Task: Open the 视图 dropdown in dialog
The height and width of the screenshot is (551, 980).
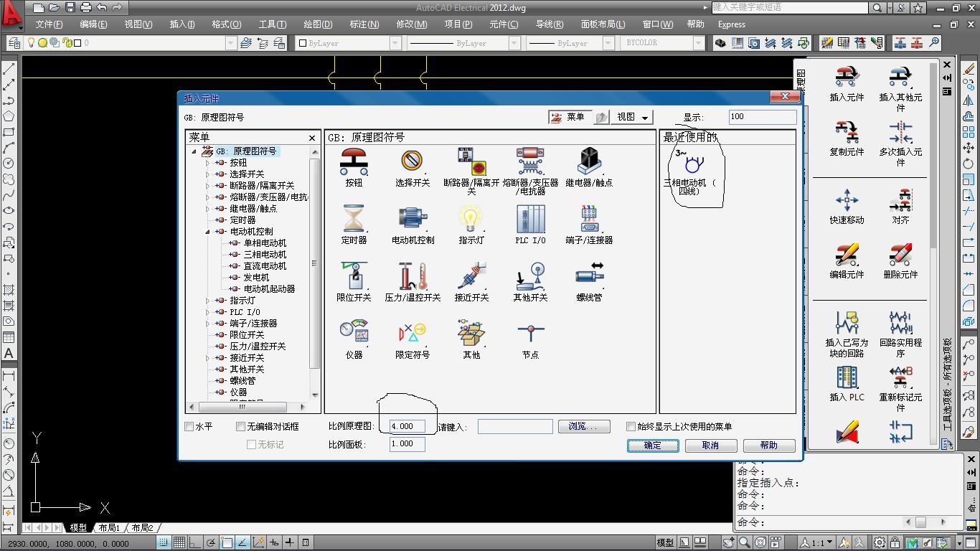Action: point(631,117)
